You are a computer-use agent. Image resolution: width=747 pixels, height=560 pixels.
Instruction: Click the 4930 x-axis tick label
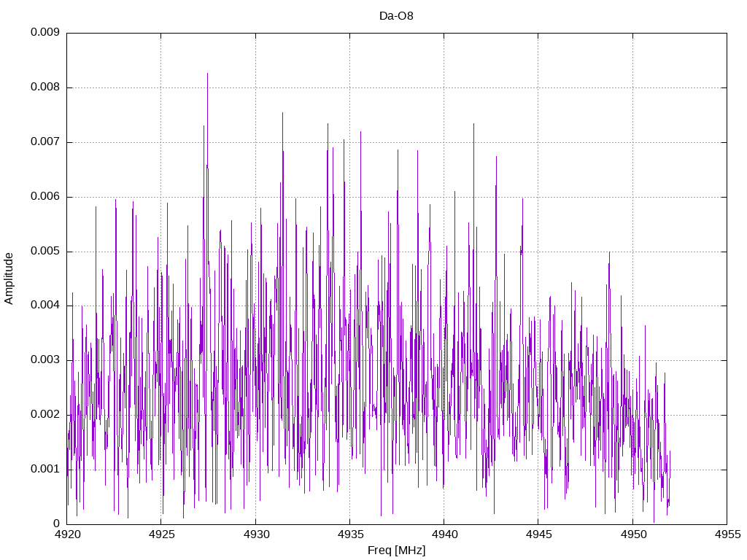(x=256, y=534)
